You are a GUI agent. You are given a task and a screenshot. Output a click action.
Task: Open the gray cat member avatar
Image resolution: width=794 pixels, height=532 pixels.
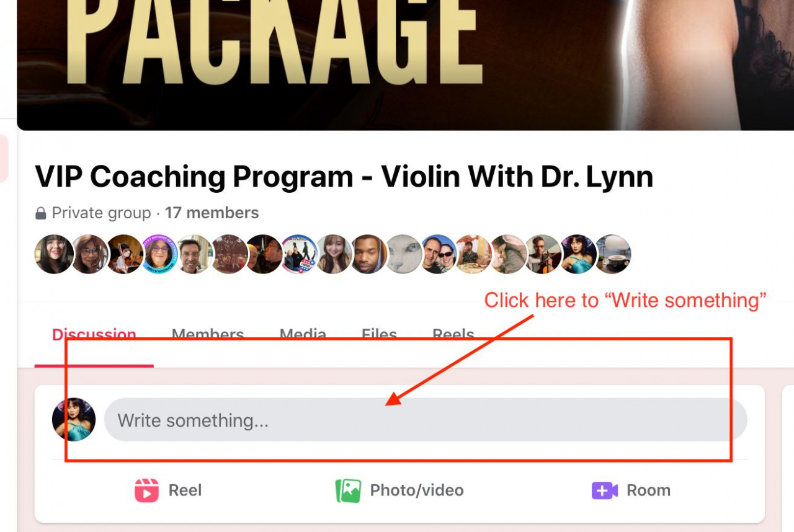click(404, 254)
